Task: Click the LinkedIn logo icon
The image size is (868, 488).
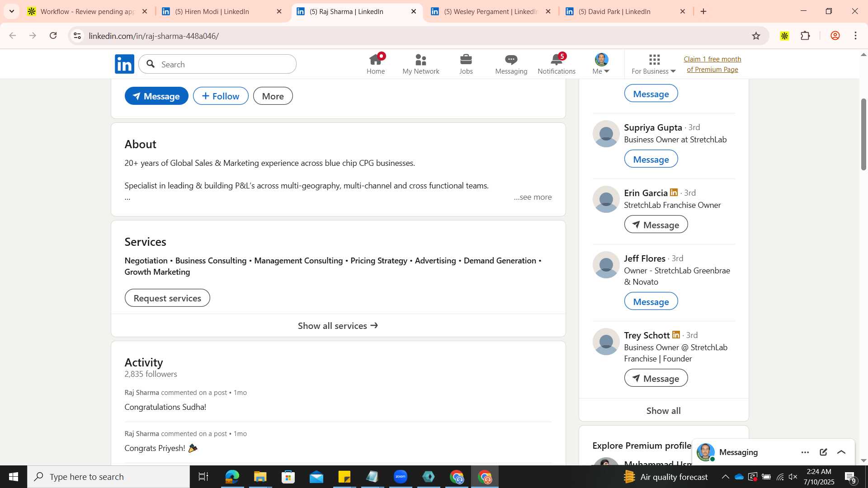Action: coord(124,64)
